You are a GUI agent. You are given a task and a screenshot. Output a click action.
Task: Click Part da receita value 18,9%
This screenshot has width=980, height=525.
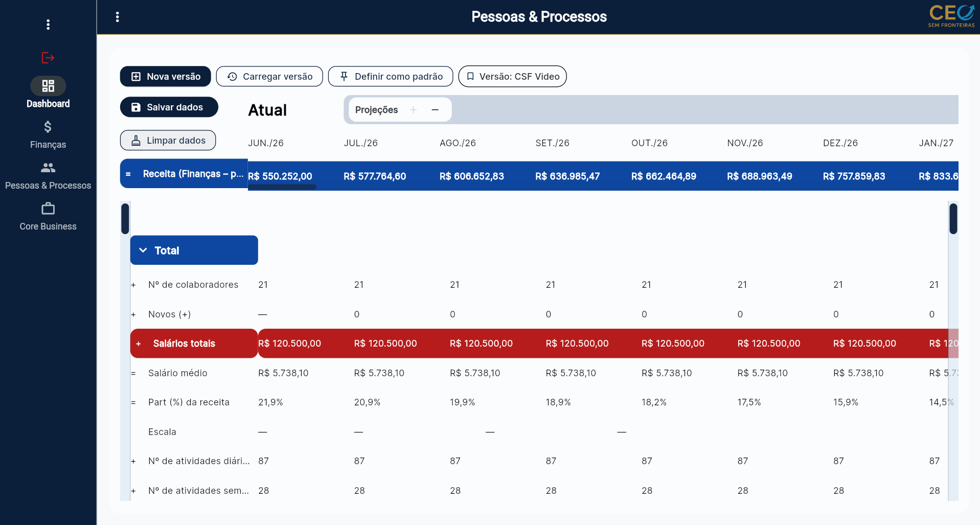[558, 402]
